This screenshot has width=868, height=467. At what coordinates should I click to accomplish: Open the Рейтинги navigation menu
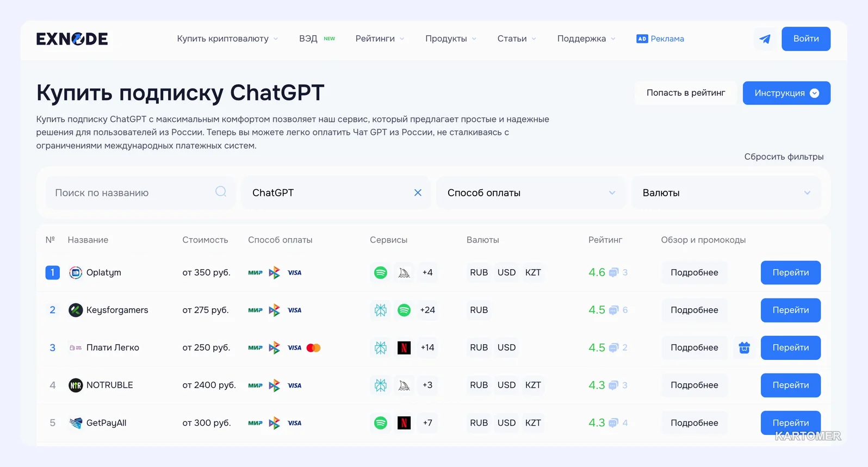coord(380,39)
